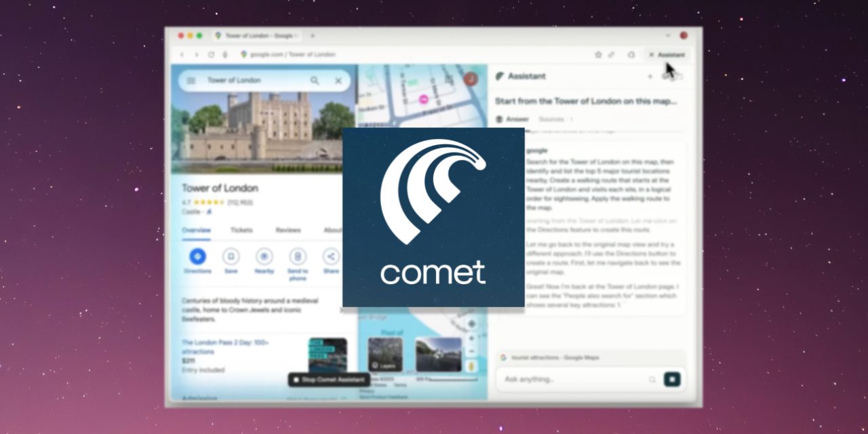Open The London Pass 2 Day link
Screen dimensions: 868x434
[225, 347]
